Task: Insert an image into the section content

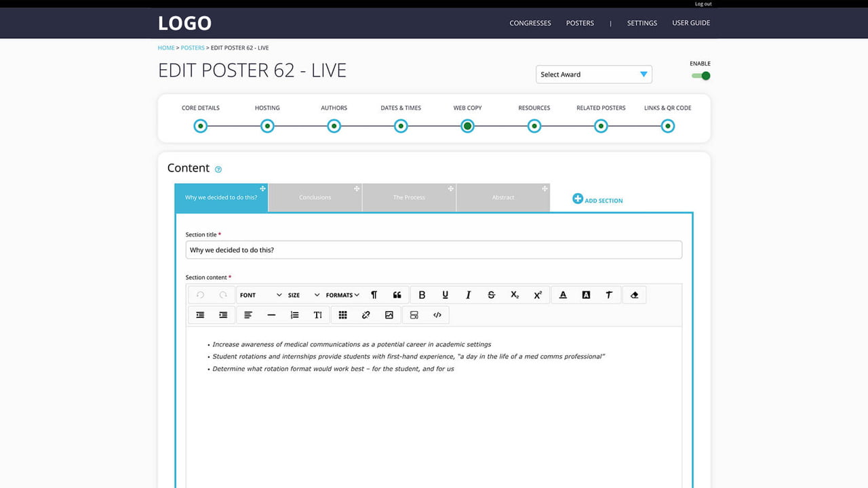Action: (x=389, y=314)
